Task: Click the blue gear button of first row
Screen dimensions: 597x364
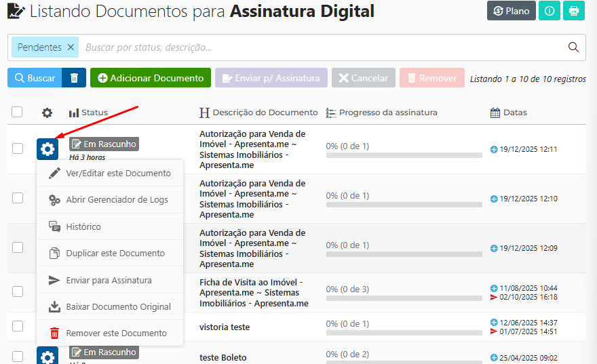Action: (47, 148)
